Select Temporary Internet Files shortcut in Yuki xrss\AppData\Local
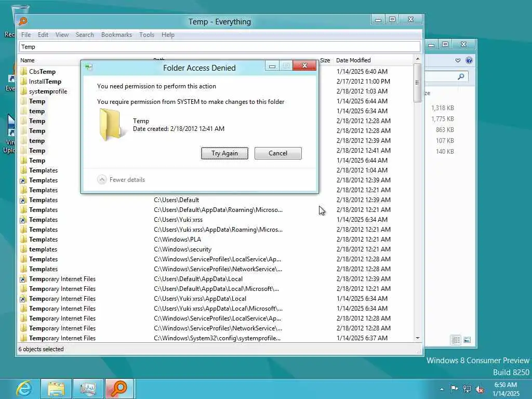Screen dimensions: 532x399 pyautogui.click(x=62, y=299)
